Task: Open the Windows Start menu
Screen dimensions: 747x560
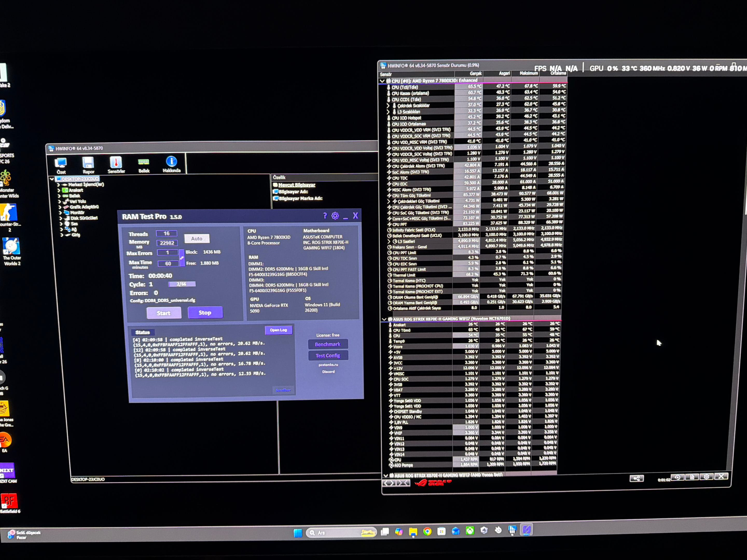Action: click(298, 533)
